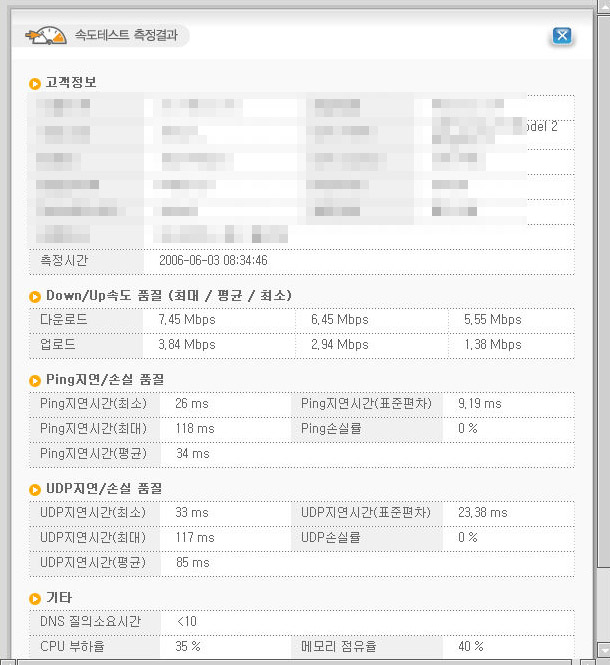Click the orange bullet beside Down/Up속도 품질
The width and height of the screenshot is (610, 665).
click(35, 296)
